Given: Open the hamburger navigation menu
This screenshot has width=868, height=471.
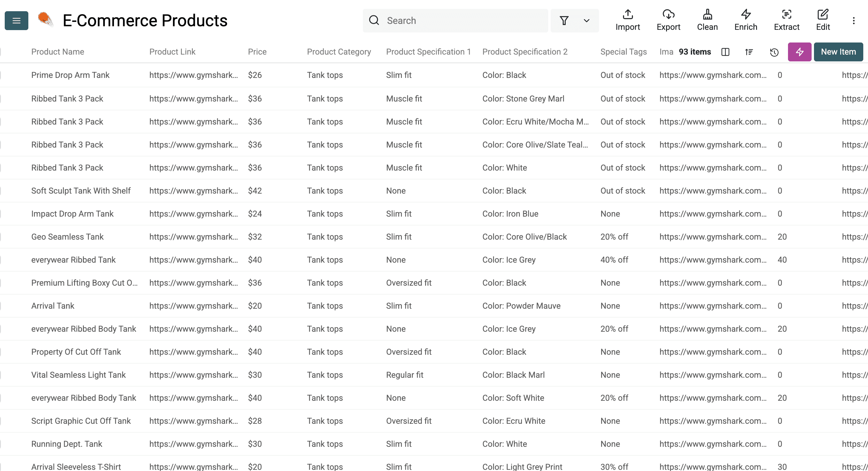Looking at the screenshot, I should point(16,21).
